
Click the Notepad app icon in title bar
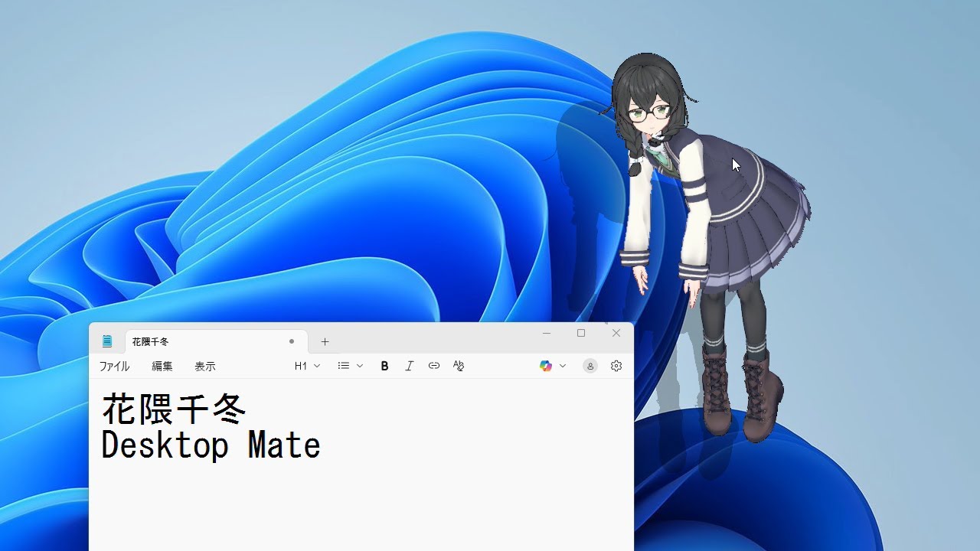pyautogui.click(x=107, y=341)
